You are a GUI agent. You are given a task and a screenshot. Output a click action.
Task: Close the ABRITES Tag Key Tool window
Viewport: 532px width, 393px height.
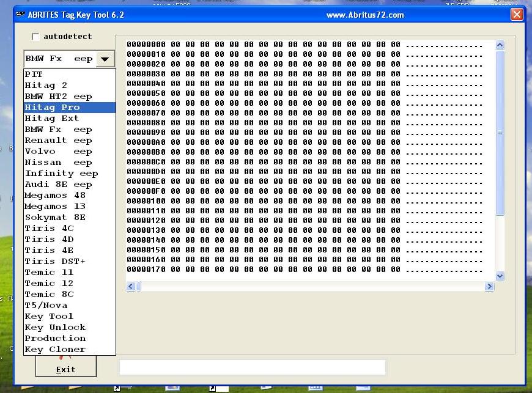click(x=517, y=15)
